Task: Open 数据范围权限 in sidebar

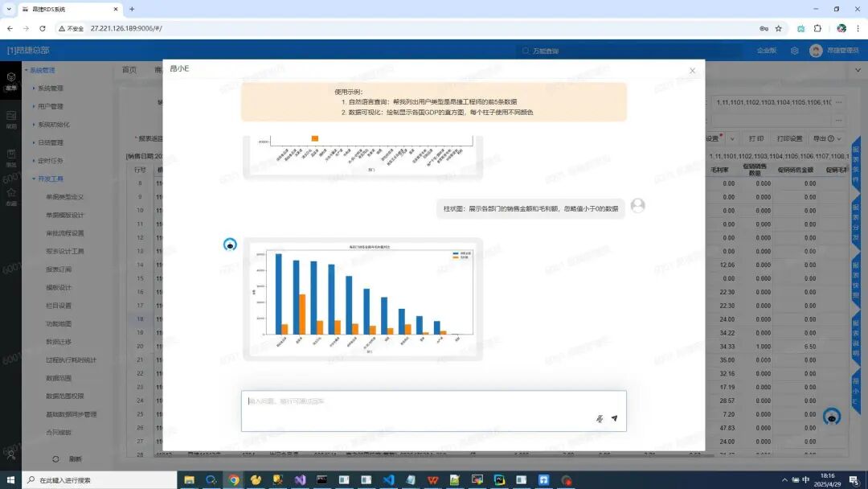Action: tap(65, 396)
